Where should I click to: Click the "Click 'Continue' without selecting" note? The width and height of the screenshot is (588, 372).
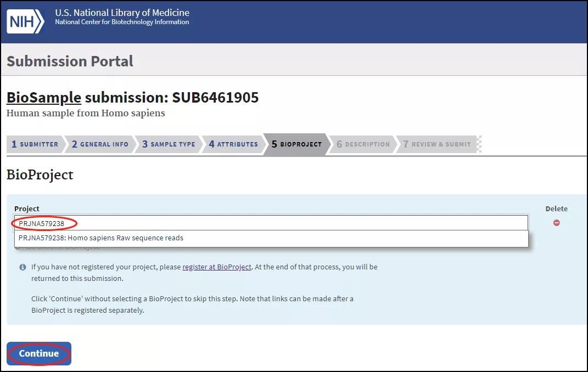tap(192, 305)
